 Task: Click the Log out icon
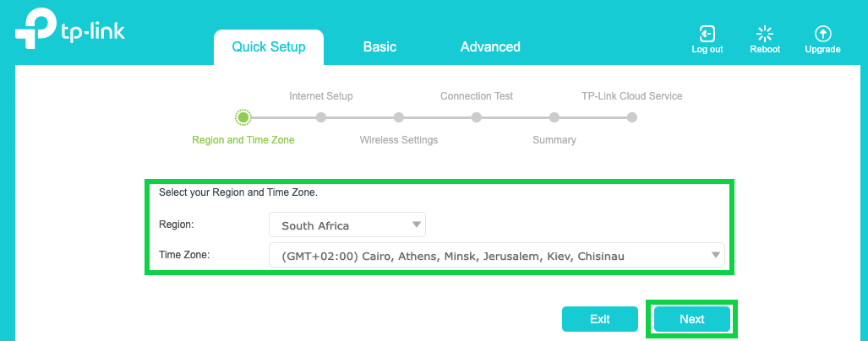click(x=707, y=34)
